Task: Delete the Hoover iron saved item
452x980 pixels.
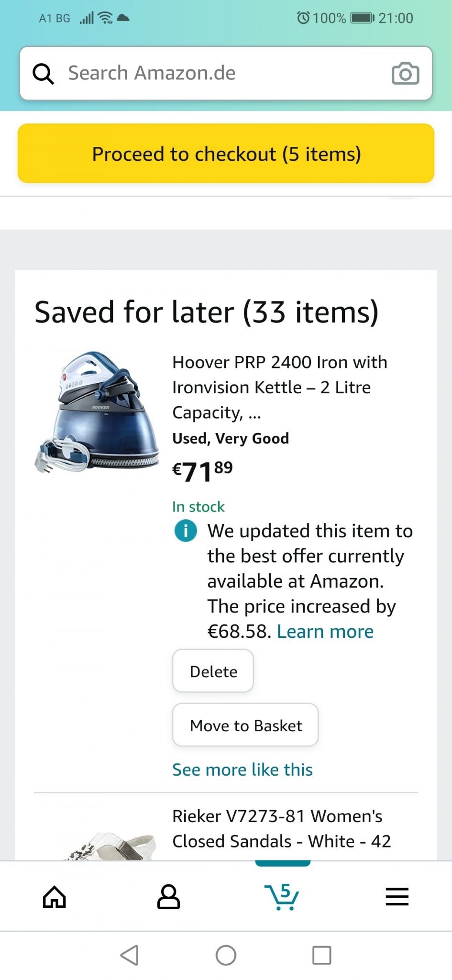Action: tap(213, 671)
